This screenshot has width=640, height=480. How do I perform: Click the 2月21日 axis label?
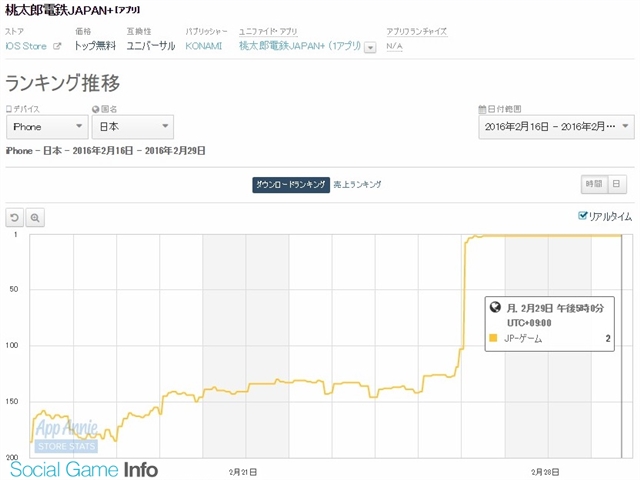(x=243, y=472)
